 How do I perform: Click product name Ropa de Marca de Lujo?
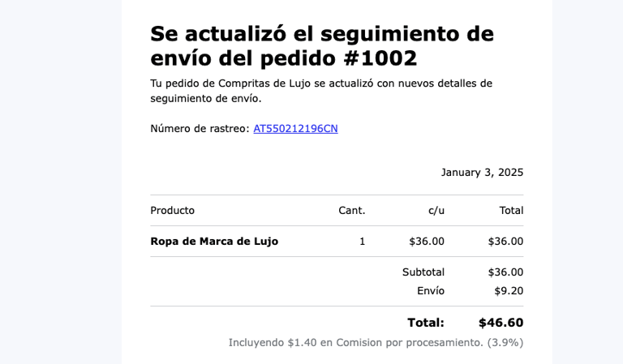pyautogui.click(x=214, y=242)
